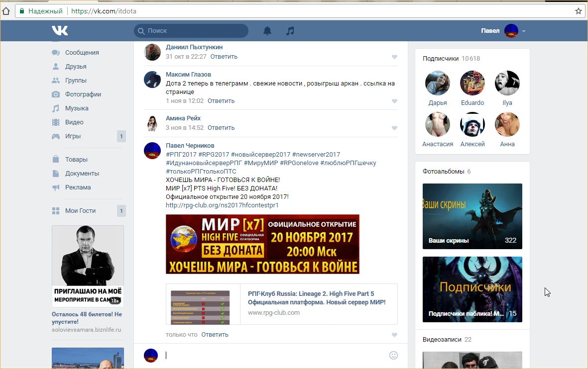This screenshot has height=369, width=588.
Task: Open Максим Глазов's avatar
Action: click(x=152, y=80)
